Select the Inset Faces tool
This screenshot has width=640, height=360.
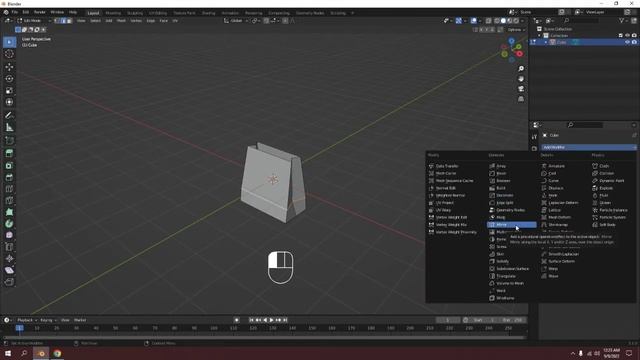click(9, 165)
